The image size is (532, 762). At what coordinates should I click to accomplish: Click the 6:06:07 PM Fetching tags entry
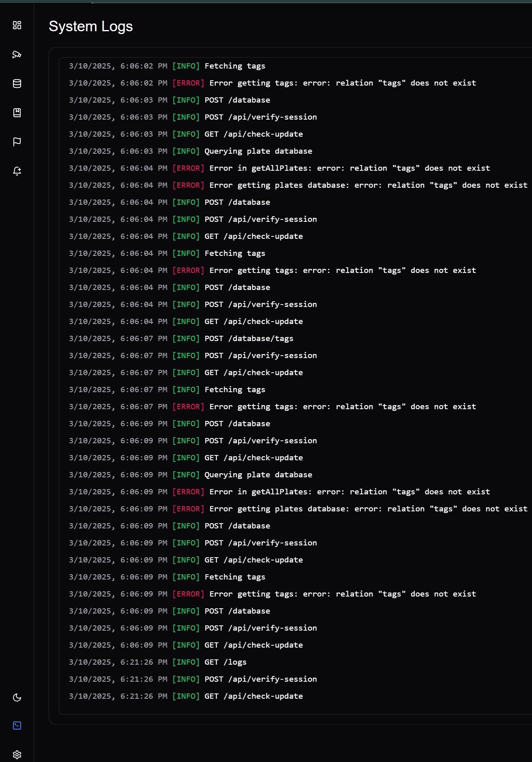click(235, 390)
